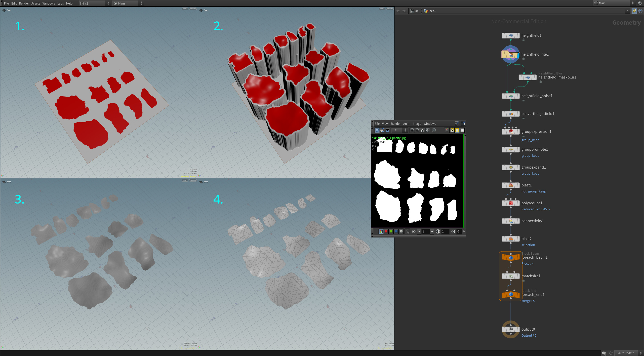Image resolution: width=644 pixels, height=356 pixels.
Task: Toggle green channel display
Action: click(x=391, y=231)
